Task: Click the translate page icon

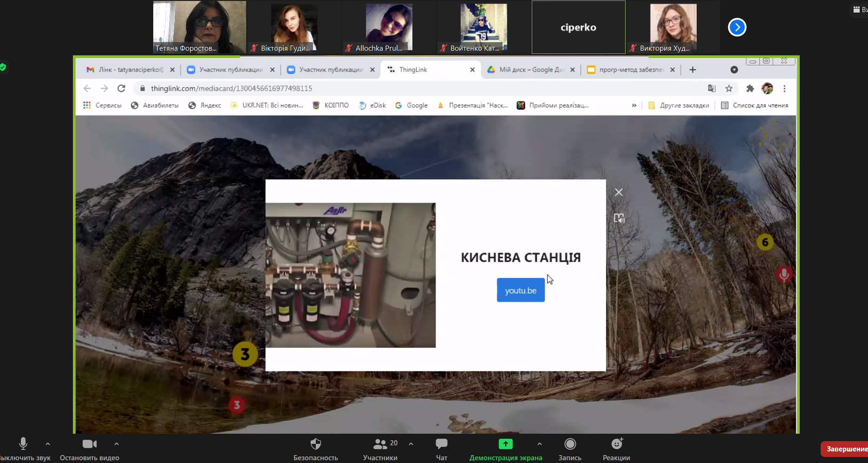Action: (711, 88)
